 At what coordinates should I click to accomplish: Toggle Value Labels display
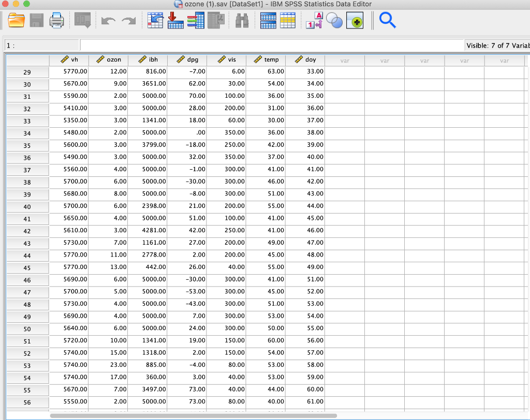point(313,21)
